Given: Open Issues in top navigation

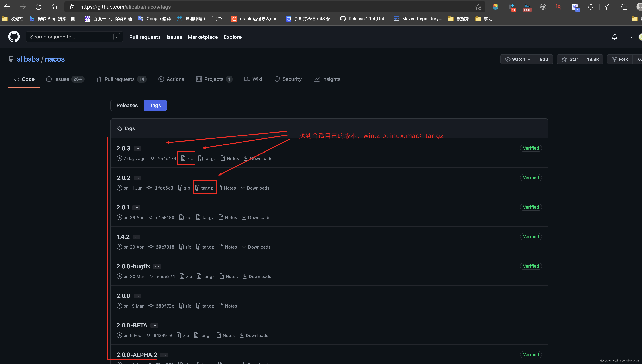Looking at the screenshot, I should 174,37.
